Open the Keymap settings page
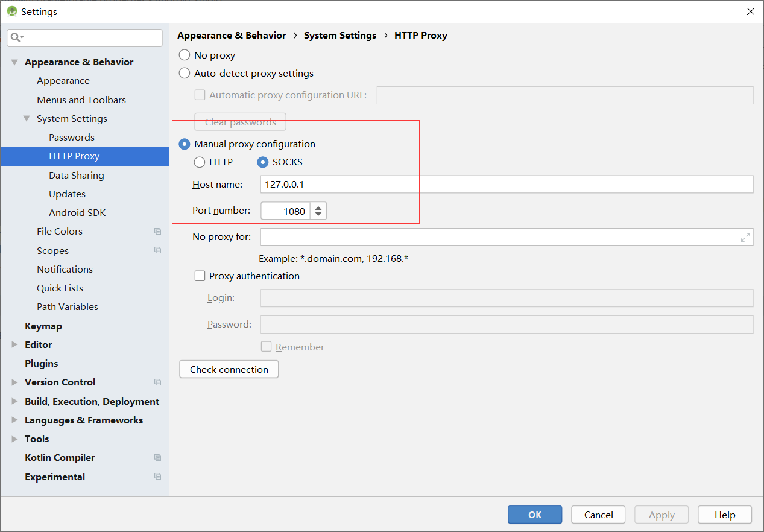Image resolution: width=764 pixels, height=532 pixels. coord(43,326)
